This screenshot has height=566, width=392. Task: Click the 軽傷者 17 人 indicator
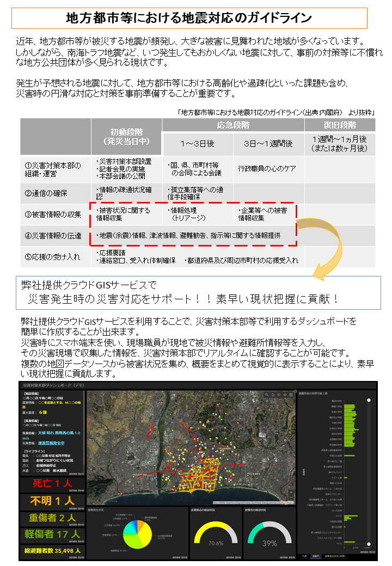pyautogui.click(x=52, y=534)
